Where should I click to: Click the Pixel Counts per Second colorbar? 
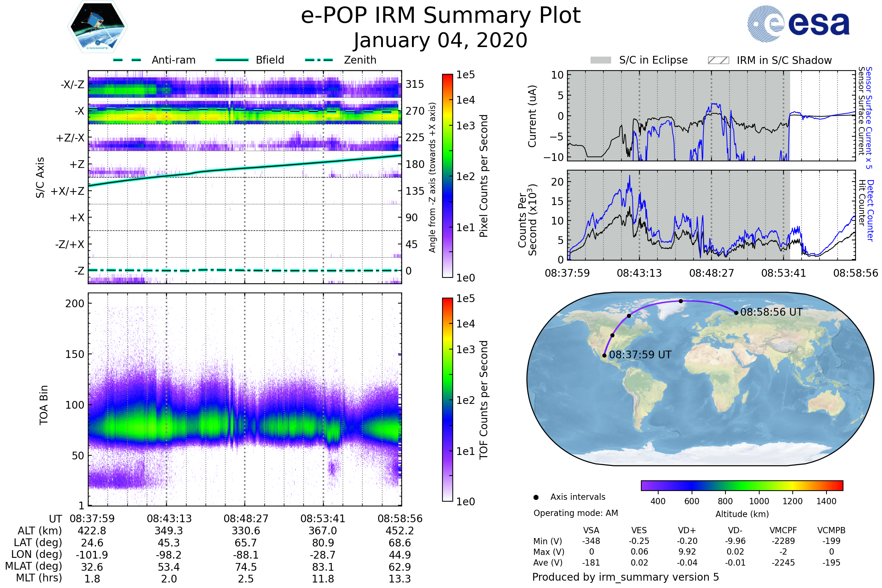447,176
